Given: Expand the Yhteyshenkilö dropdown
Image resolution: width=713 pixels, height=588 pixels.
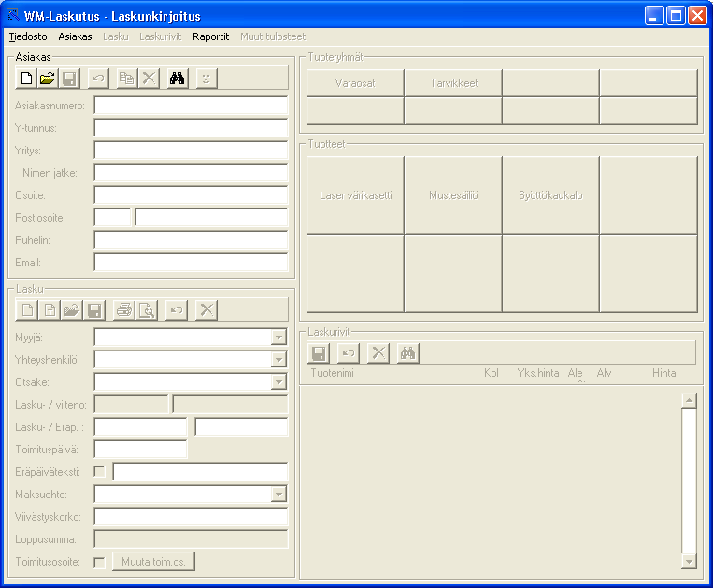Looking at the screenshot, I should [278, 360].
